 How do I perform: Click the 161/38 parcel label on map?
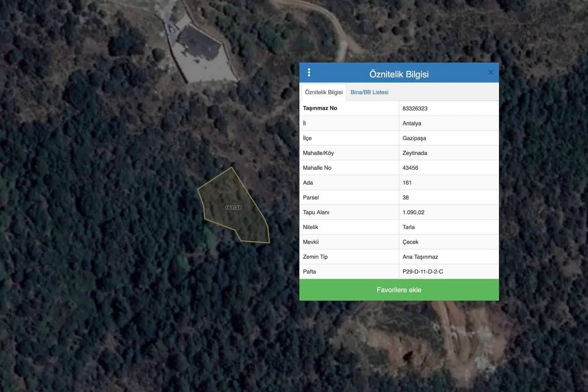(x=233, y=208)
